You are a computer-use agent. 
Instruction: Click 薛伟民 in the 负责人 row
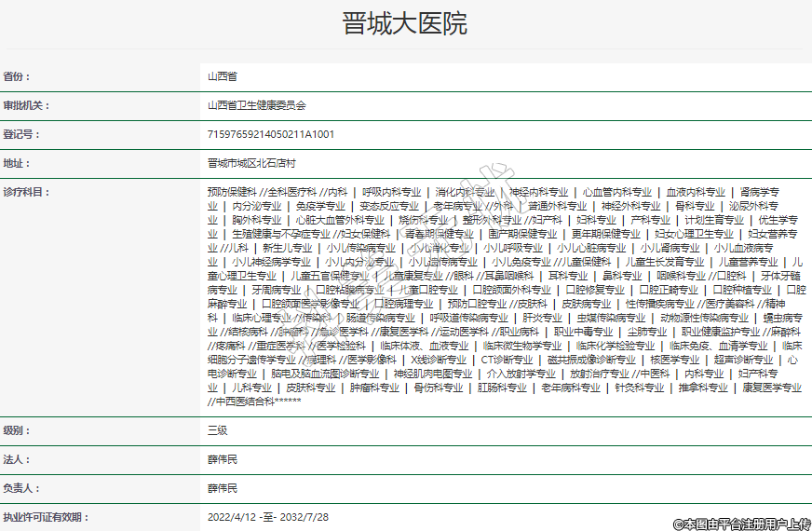[222, 488]
